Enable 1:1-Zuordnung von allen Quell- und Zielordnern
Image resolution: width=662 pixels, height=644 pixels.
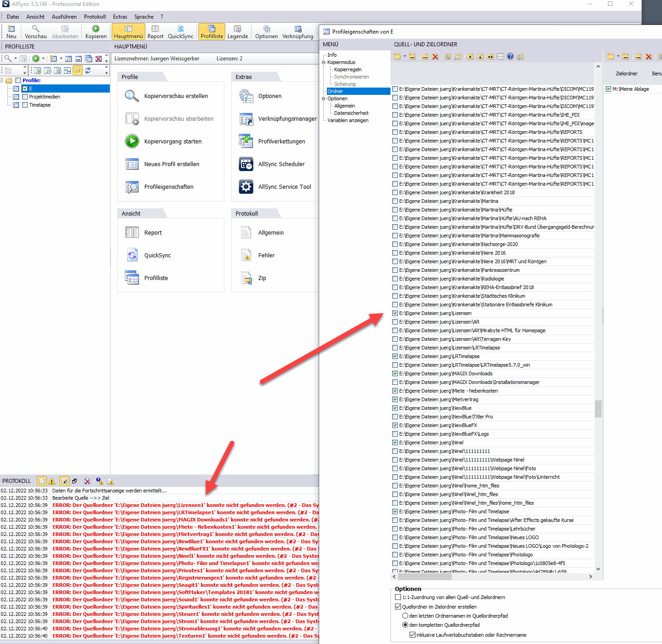coord(398,597)
